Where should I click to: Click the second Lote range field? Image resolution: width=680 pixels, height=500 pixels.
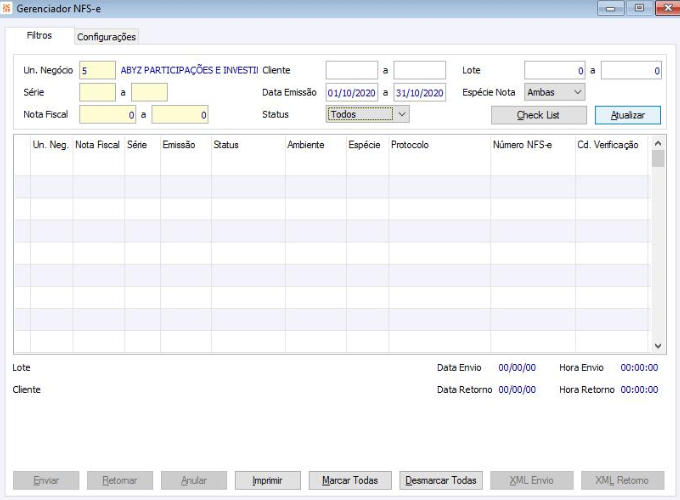pyautogui.click(x=631, y=70)
